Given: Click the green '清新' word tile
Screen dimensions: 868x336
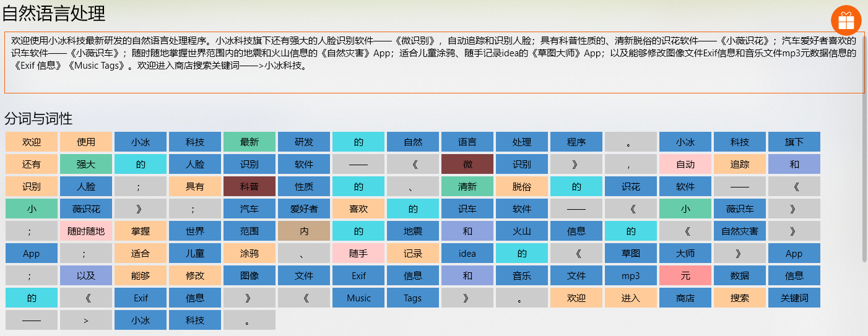Looking at the screenshot, I should [467, 186].
